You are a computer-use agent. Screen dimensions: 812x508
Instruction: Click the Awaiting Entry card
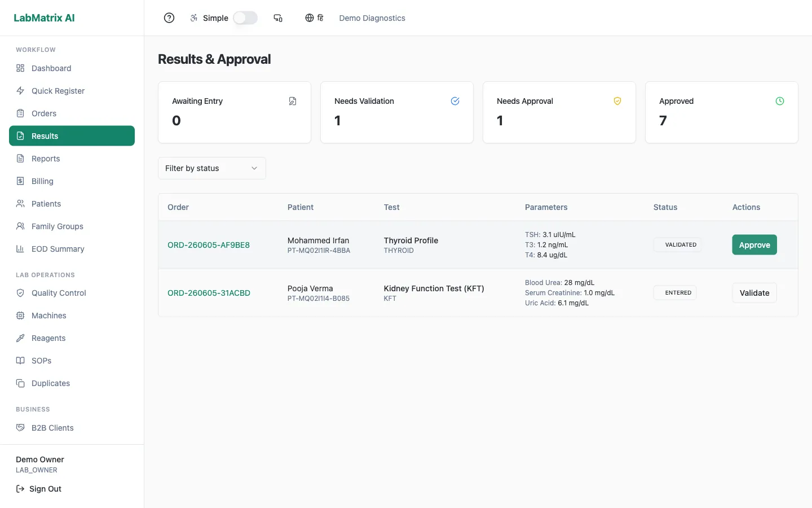(235, 112)
